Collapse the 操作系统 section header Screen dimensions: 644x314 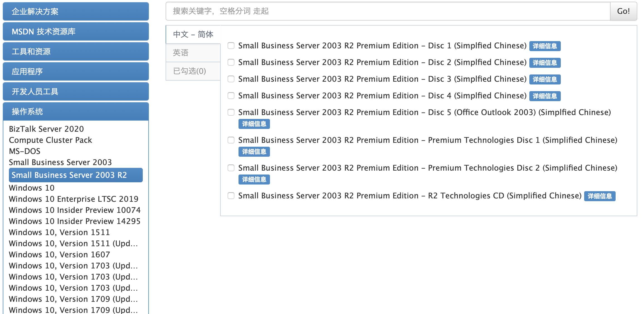coord(76,111)
